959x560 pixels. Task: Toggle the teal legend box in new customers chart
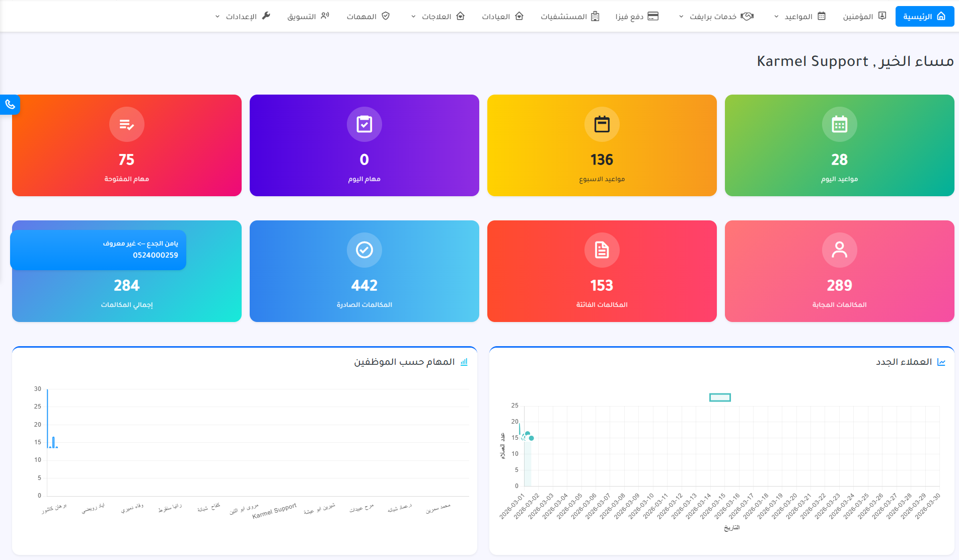click(x=720, y=397)
